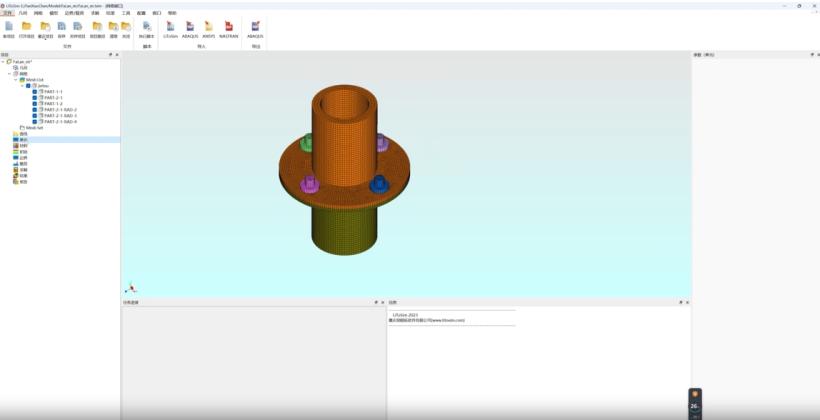Image resolution: width=820 pixels, height=420 pixels.
Task: Click the New Project icon in ribbon
Action: click(x=9, y=27)
